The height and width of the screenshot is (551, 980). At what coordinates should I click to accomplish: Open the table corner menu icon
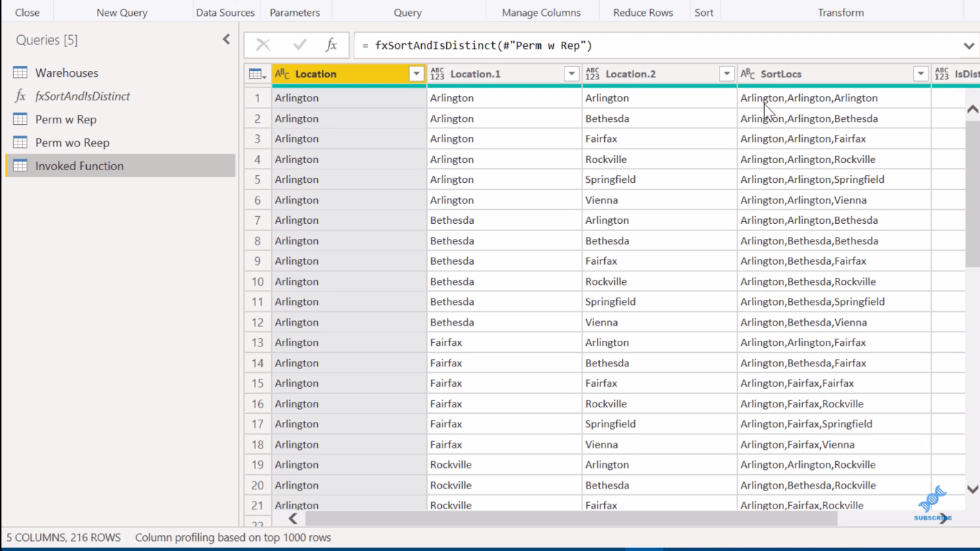258,74
